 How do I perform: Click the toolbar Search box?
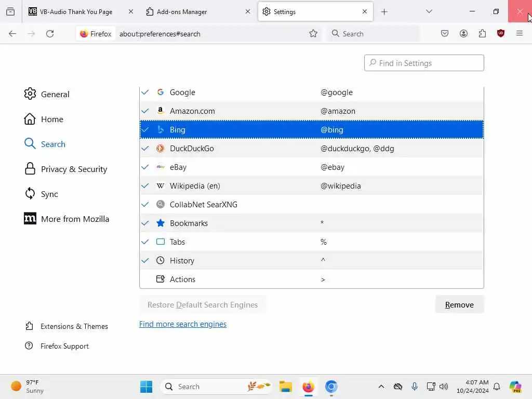[373, 34]
